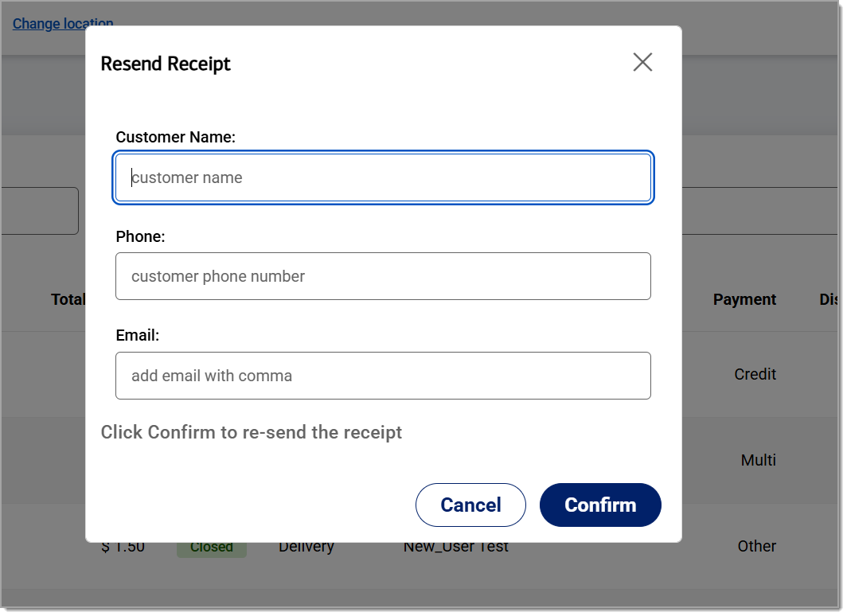
Task: Click the Resend Receipt dialog title
Action: point(166,64)
